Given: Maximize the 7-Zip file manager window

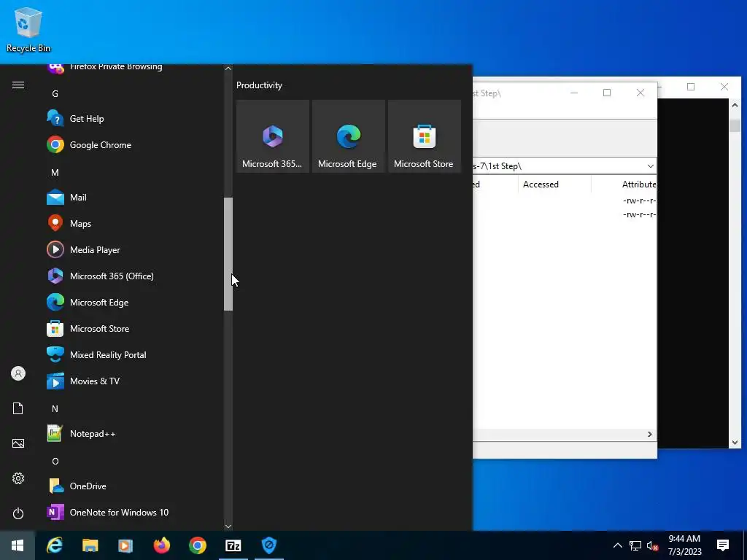Looking at the screenshot, I should 607,93.
